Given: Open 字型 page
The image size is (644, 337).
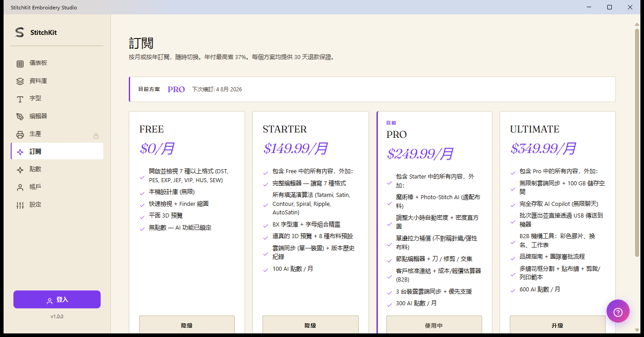Looking at the screenshot, I should point(57,98).
